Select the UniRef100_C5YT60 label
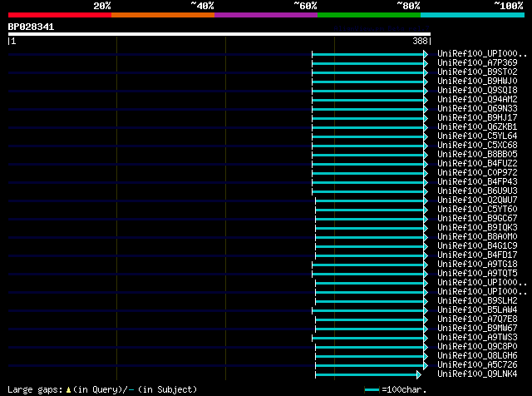The image size is (532, 396). coord(477,209)
